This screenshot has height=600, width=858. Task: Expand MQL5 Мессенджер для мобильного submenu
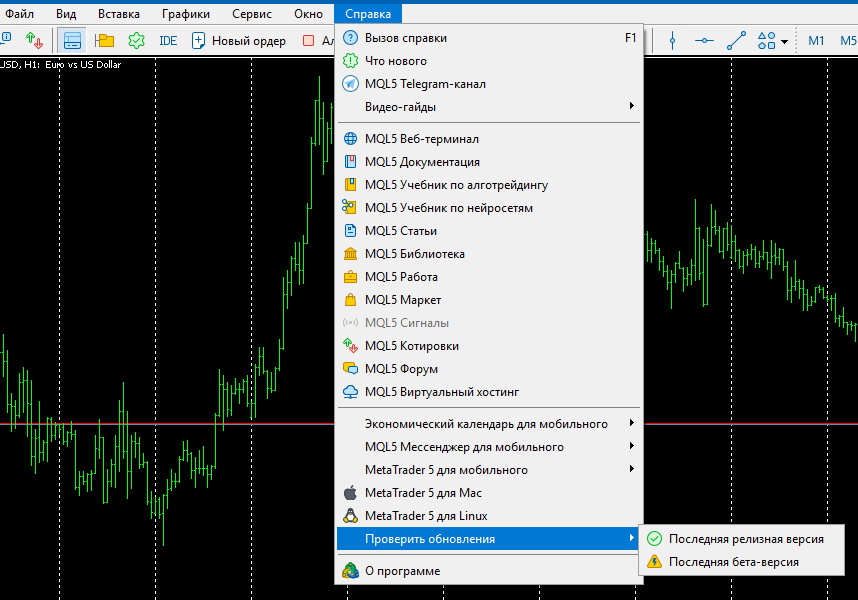click(488, 447)
